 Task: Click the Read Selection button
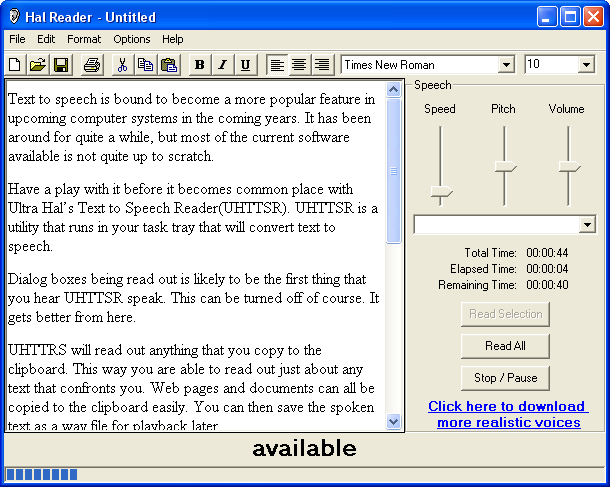(505, 314)
